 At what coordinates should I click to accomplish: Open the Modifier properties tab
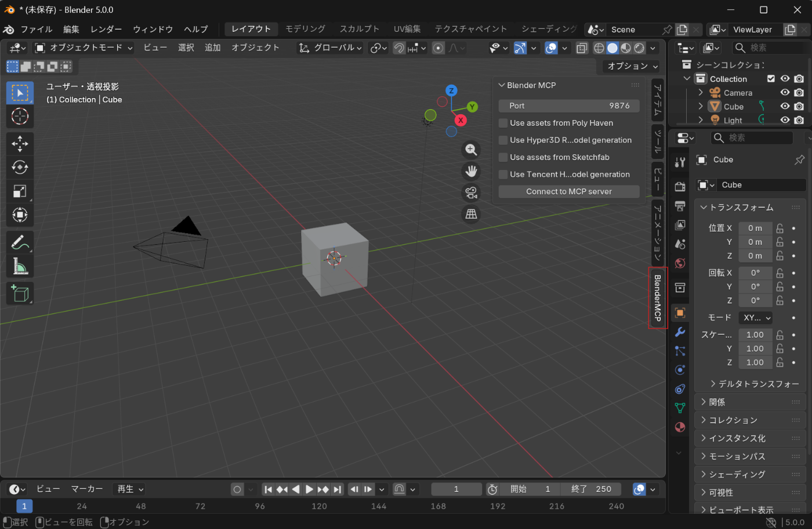coord(679,332)
